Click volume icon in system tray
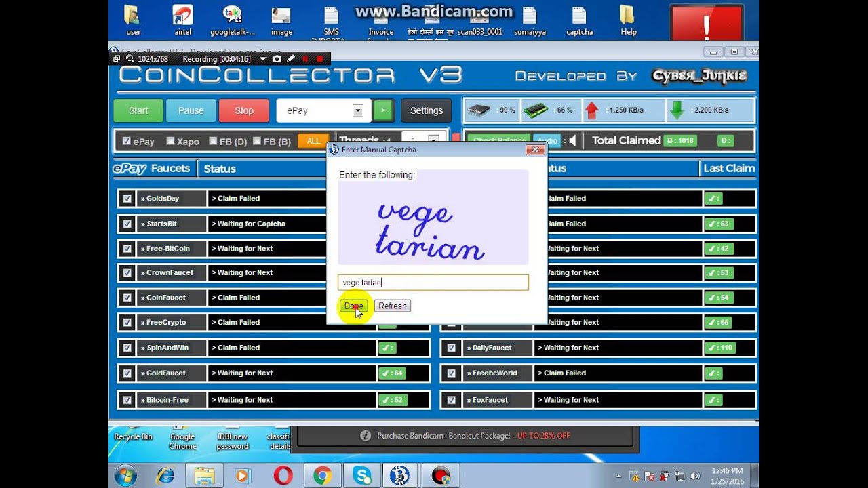 694,476
